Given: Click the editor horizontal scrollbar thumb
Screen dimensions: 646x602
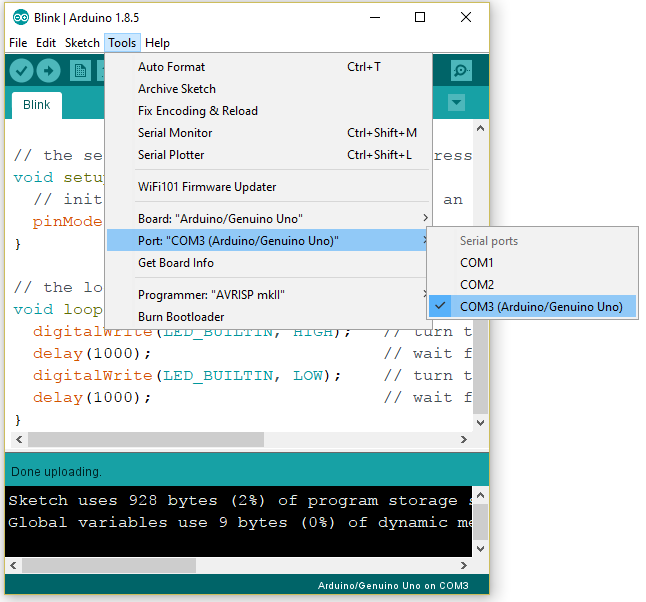Looking at the screenshot, I should (x=146, y=440).
